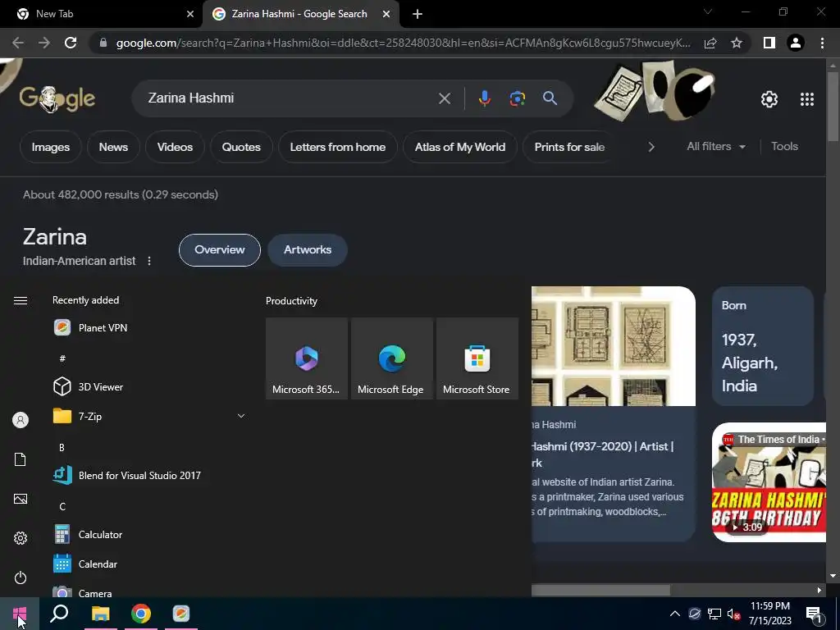The image size is (840, 630).
Task: Filter results by Images
Action: [x=50, y=147]
